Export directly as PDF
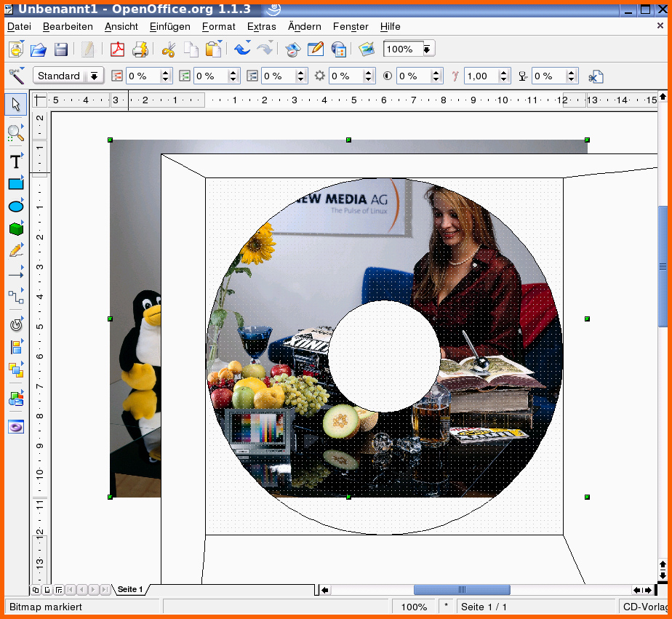The height and width of the screenshot is (619, 672). 117,49
